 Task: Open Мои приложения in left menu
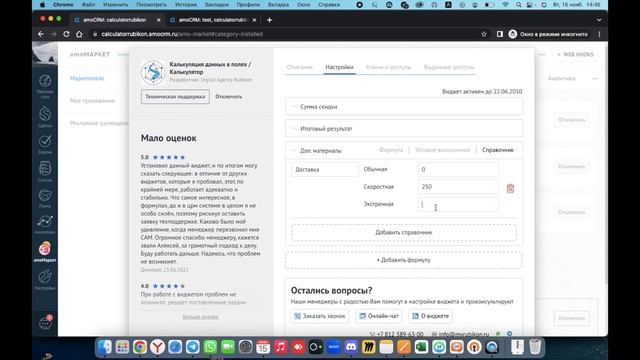tap(92, 100)
